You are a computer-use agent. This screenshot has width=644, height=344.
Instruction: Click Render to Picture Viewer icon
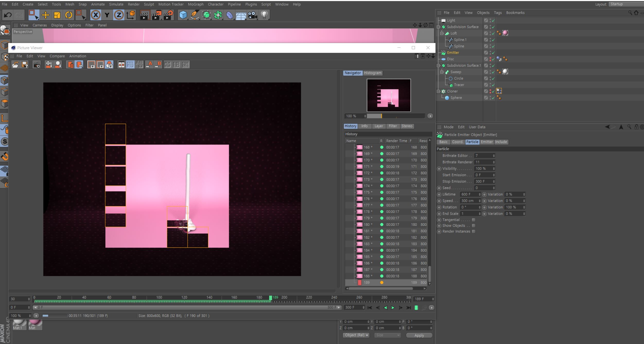(x=156, y=15)
